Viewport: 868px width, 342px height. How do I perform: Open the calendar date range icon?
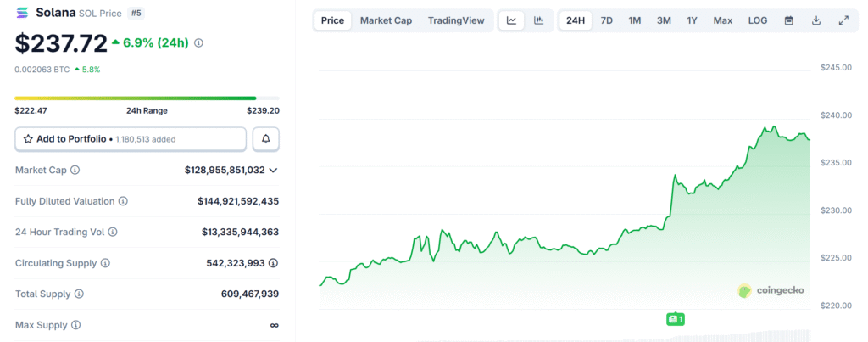(x=789, y=20)
